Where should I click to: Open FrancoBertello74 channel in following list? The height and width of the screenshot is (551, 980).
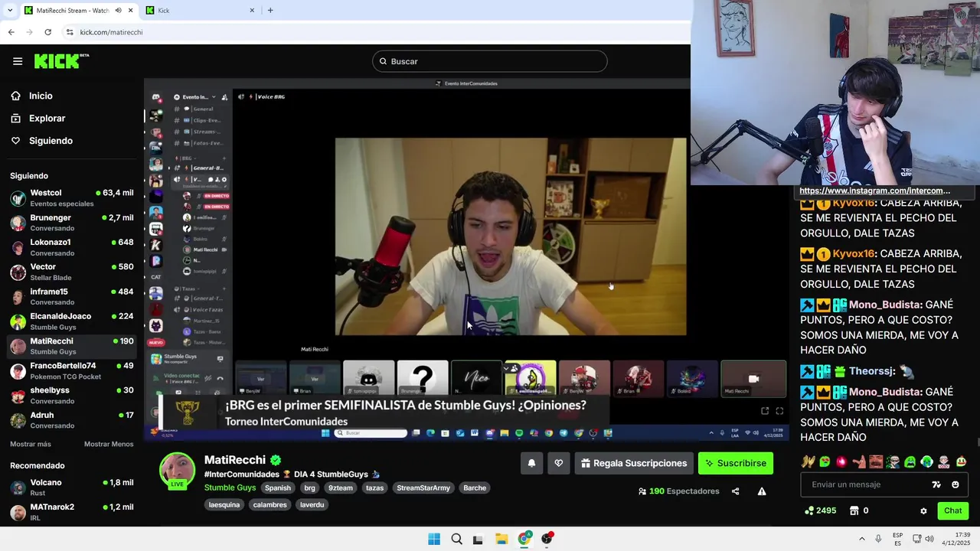coord(72,370)
